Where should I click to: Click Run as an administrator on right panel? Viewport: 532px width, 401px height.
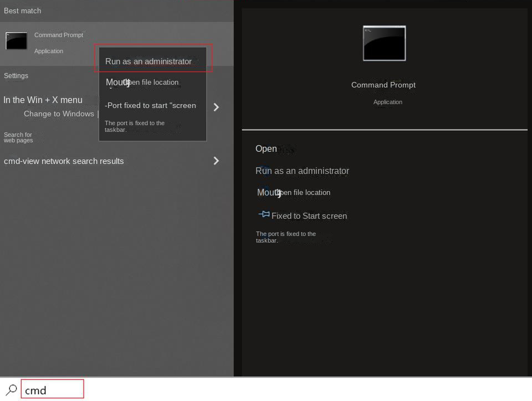point(303,171)
